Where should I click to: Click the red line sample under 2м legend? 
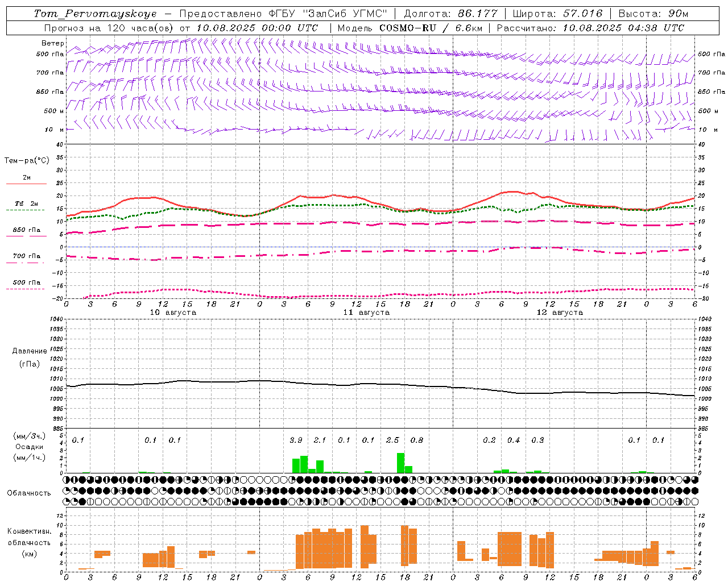27,184
